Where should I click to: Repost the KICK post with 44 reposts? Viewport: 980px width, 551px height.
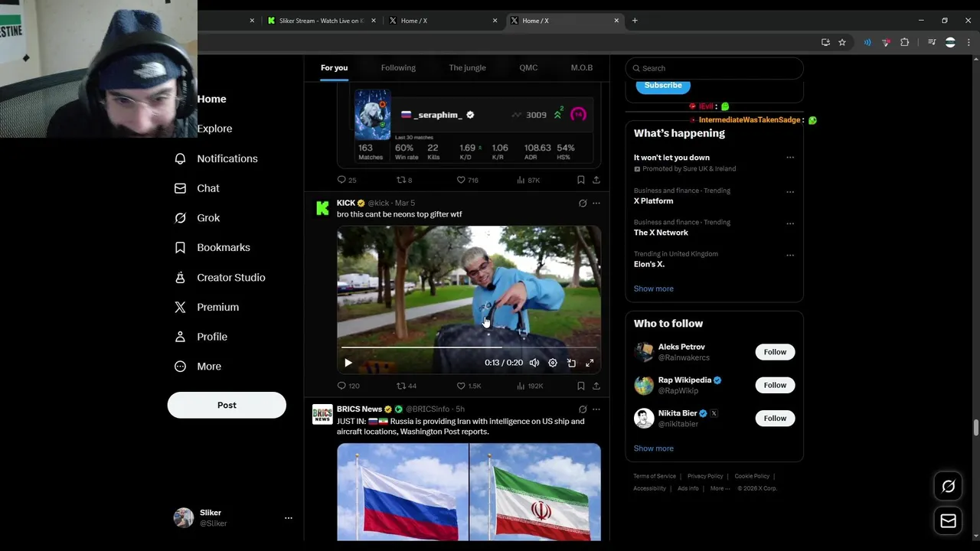point(400,386)
